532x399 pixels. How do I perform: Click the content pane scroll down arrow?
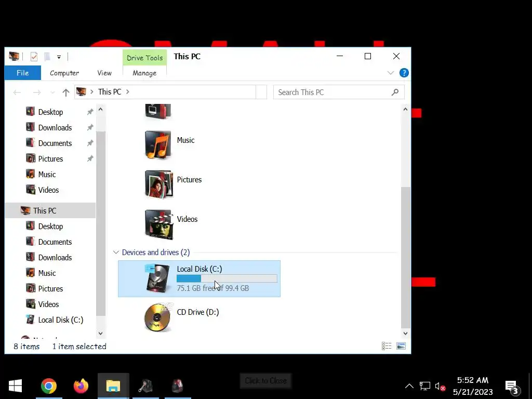point(405,333)
